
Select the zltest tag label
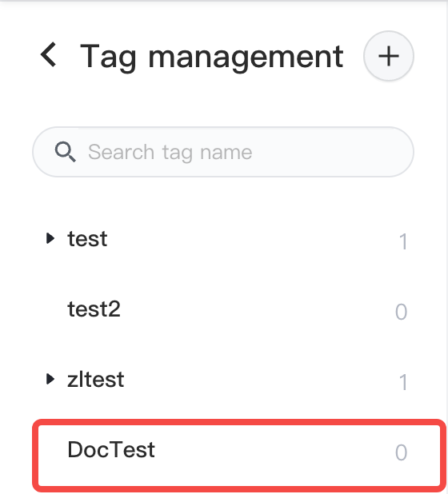(95, 380)
